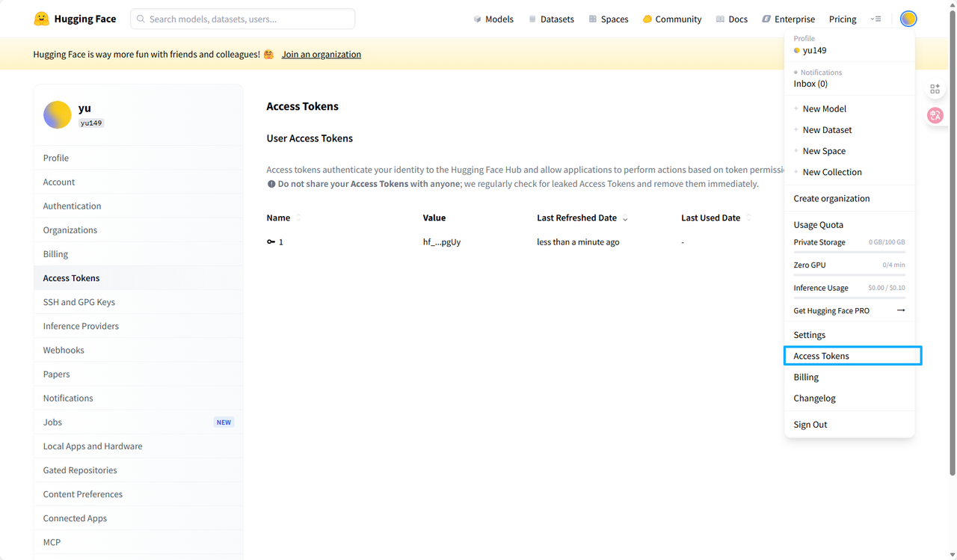
Task: Click the pink translate icon on right edge
Action: (935, 116)
